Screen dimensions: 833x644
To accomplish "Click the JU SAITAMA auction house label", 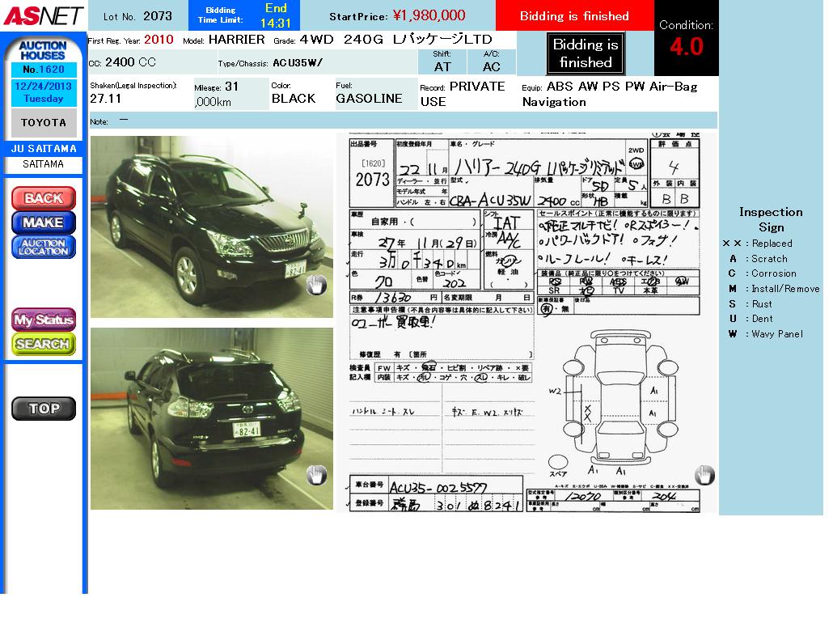I will click(x=44, y=149).
